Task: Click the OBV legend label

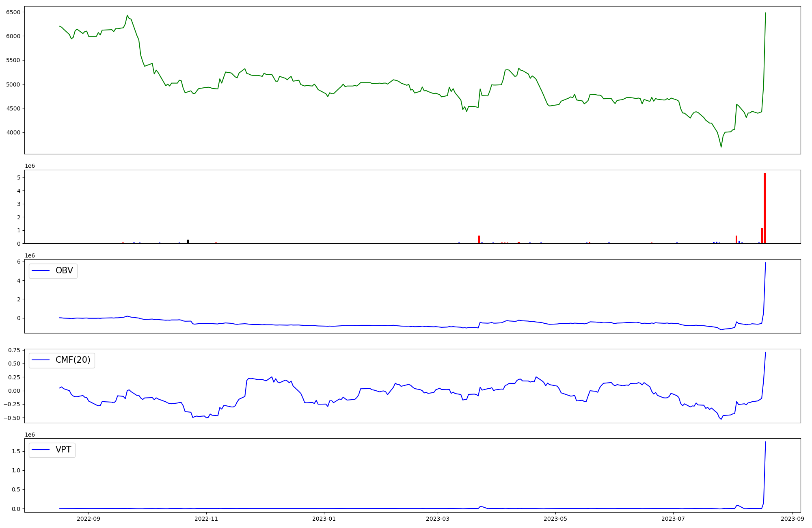Action: [x=64, y=271]
